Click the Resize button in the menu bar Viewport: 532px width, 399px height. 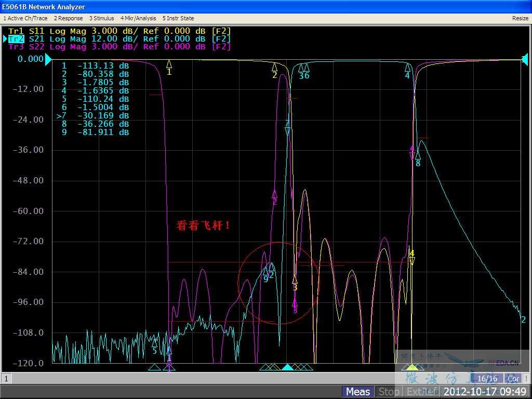520,18
